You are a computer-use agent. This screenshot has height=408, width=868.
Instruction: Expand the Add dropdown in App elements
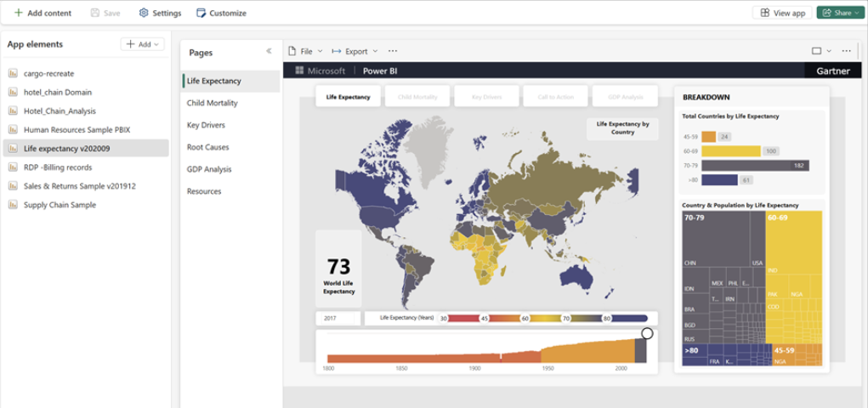(x=143, y=44)
